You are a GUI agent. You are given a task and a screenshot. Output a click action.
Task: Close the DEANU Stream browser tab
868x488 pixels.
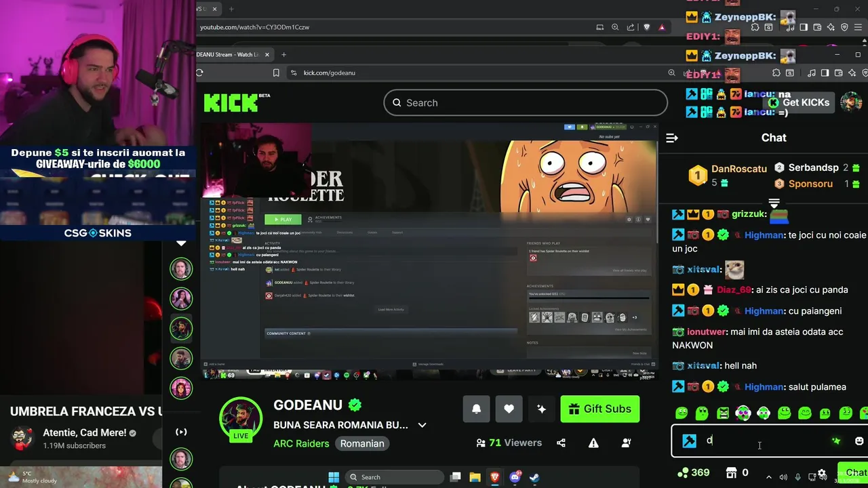coord(267,54)
